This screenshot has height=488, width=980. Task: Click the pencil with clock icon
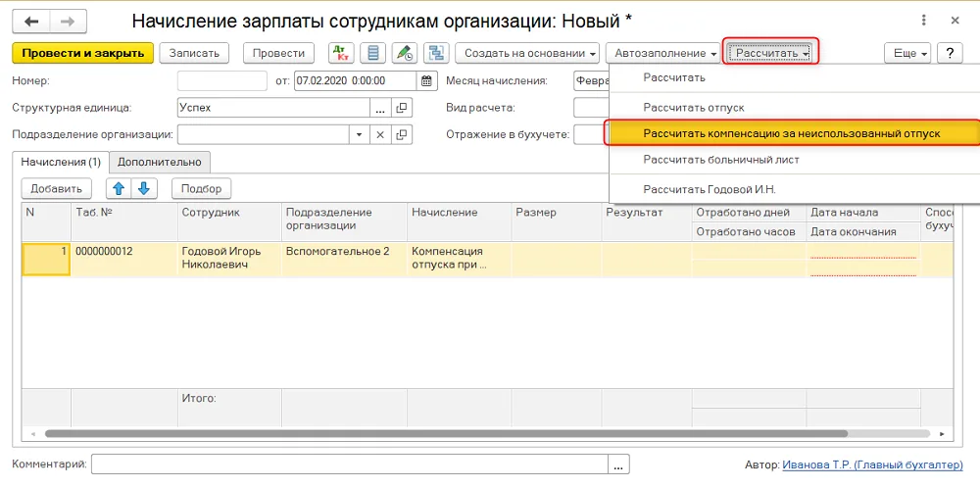click(x=405, y=53)
